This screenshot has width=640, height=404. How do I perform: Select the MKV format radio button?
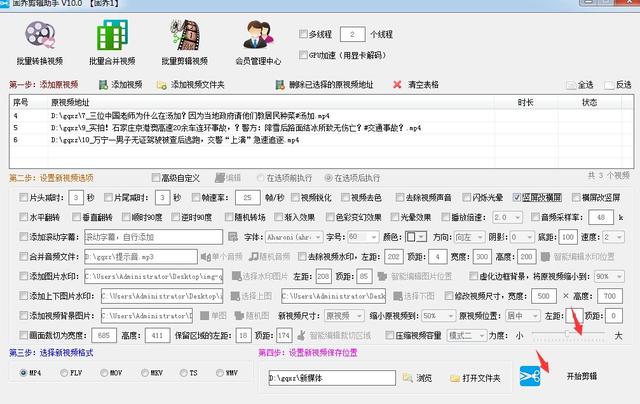[x=144, y=373]
